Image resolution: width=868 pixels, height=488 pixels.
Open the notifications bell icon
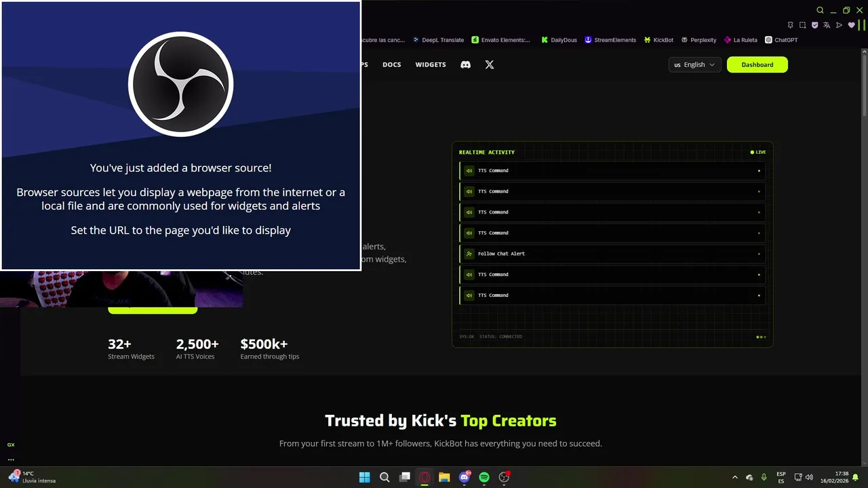click(856, 477)
